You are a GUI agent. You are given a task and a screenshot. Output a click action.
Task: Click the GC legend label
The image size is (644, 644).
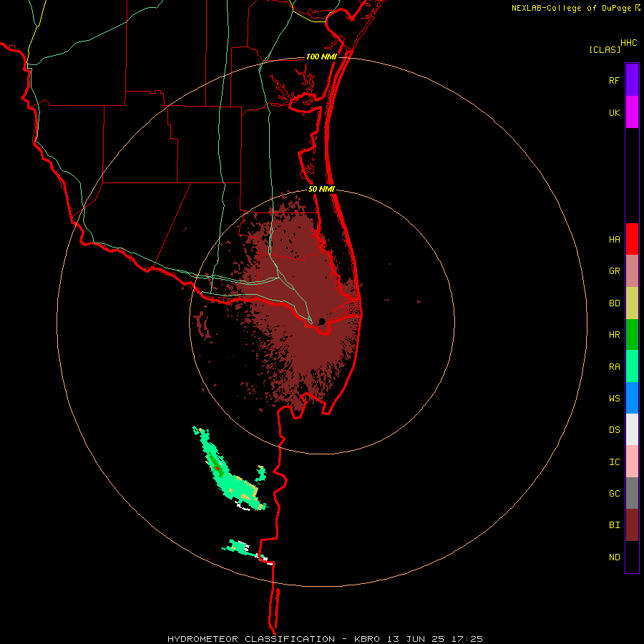pyautogui.click(x=614, y=493)
